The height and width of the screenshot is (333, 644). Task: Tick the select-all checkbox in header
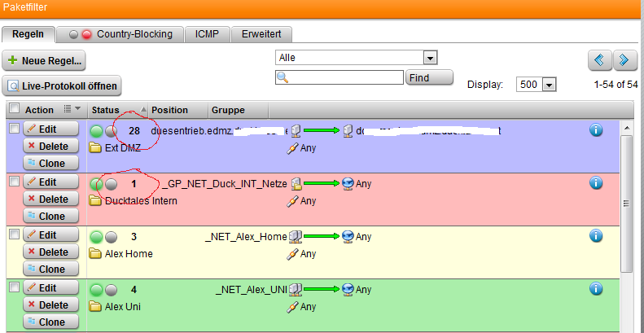(13, 109)
